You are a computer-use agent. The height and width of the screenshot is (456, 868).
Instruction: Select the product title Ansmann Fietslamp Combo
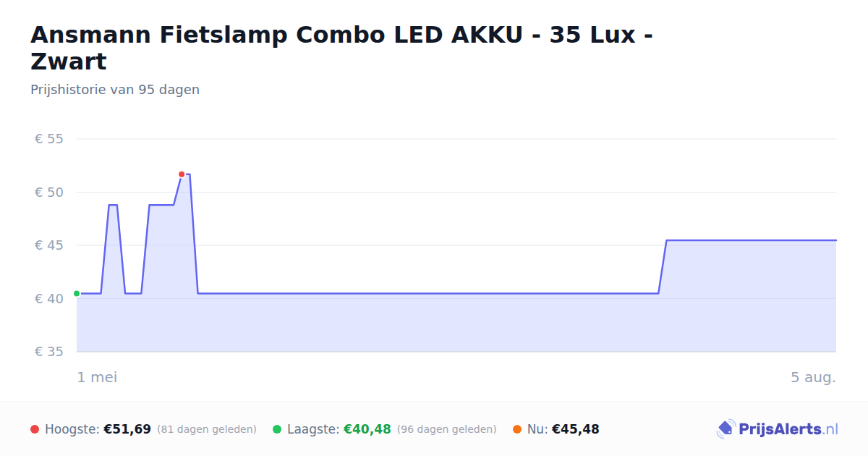click(342, 48)
